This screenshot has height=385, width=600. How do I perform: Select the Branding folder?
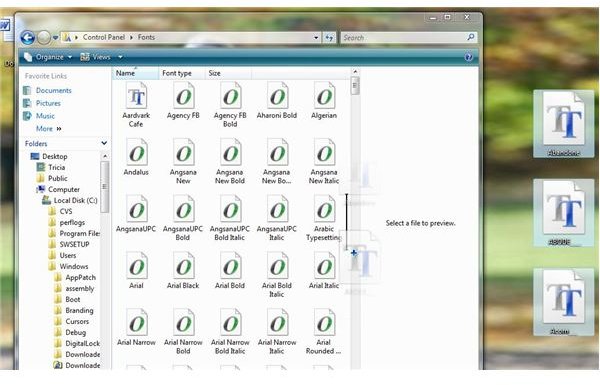tap(74, 310)
